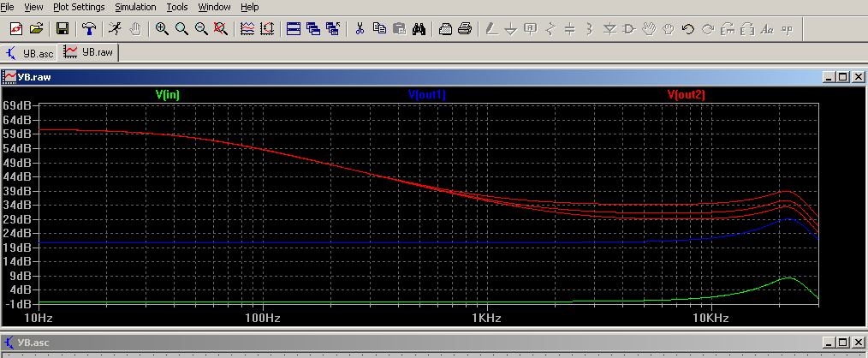Viewport: 868px width, 358px height.
Task: Open the Simulation menu
Action: tap(135, 7)
